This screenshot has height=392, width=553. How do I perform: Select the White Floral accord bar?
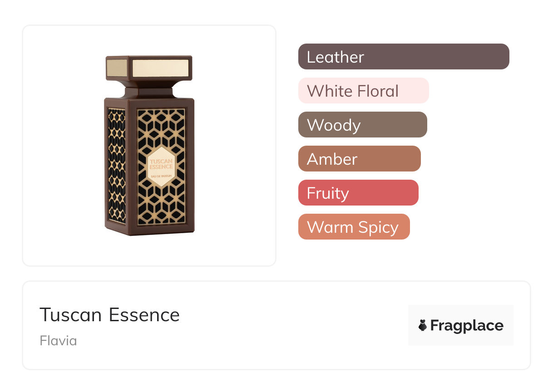pyautogui.click(x=363, y=91)
